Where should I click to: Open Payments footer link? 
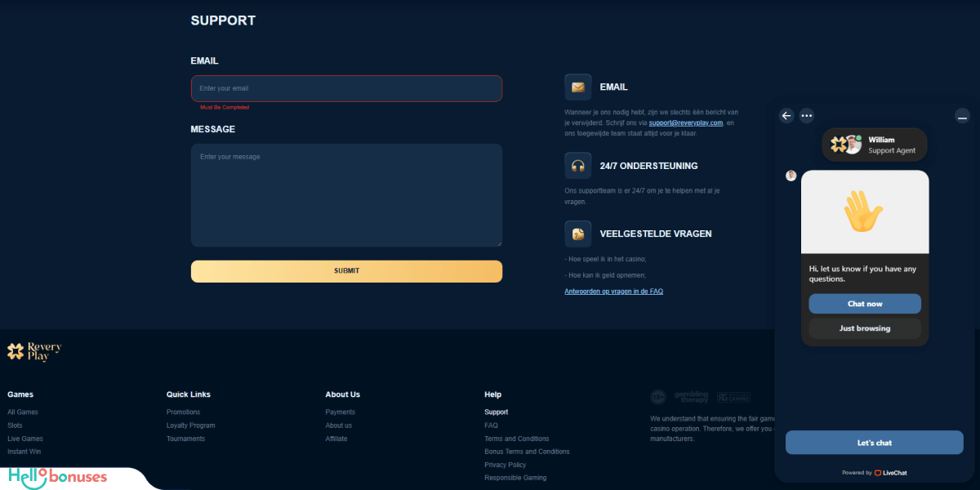[341, 412]
